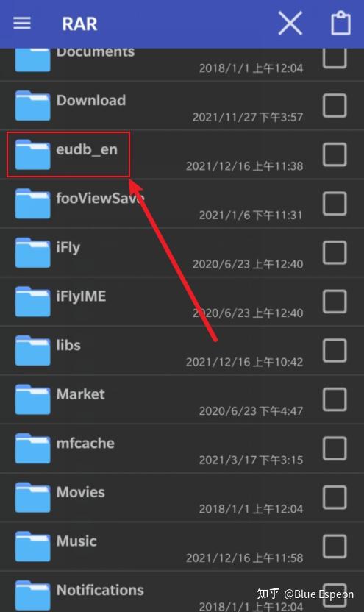Screen dimensions: 364x612
Task: Click the RAR app title
Action: [79, 24]
